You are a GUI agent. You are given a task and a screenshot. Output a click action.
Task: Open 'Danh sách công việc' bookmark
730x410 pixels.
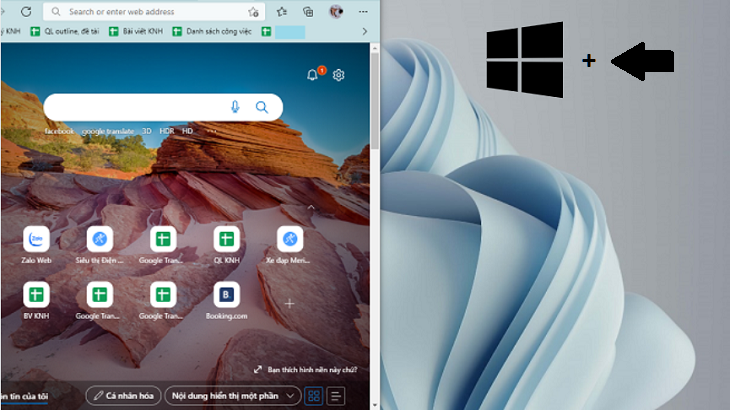click(212, 32)
